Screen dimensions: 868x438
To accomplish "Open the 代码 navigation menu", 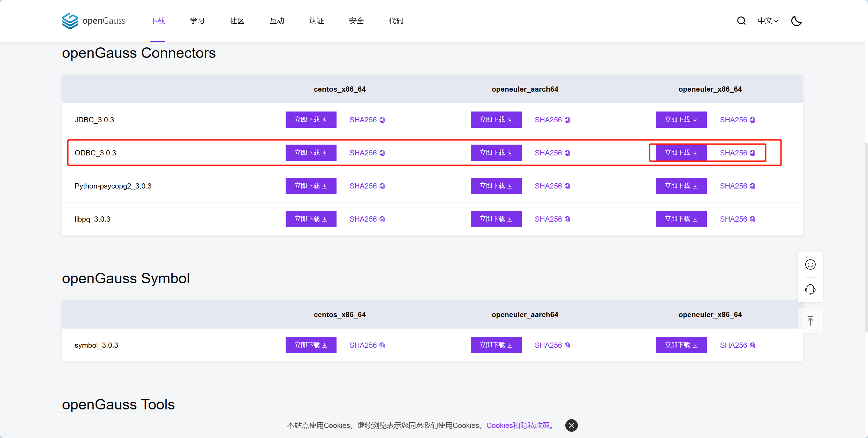I will tap(396, 21).
